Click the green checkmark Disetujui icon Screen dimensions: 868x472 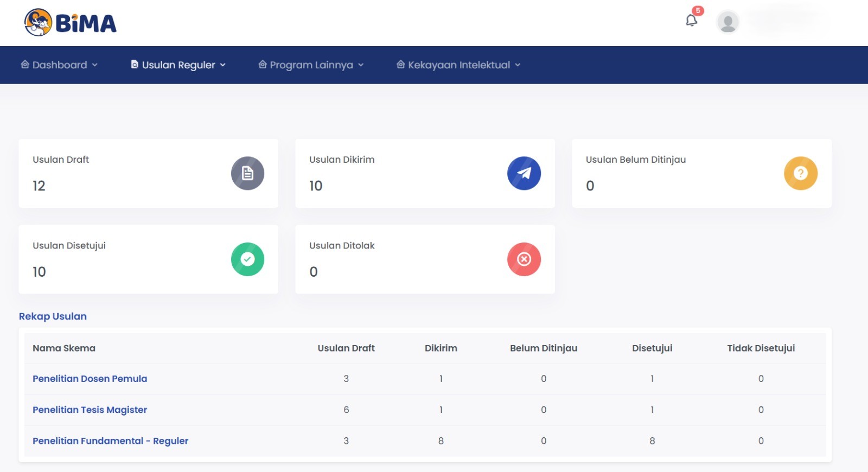pyautogui.click(x=247, y=259)
